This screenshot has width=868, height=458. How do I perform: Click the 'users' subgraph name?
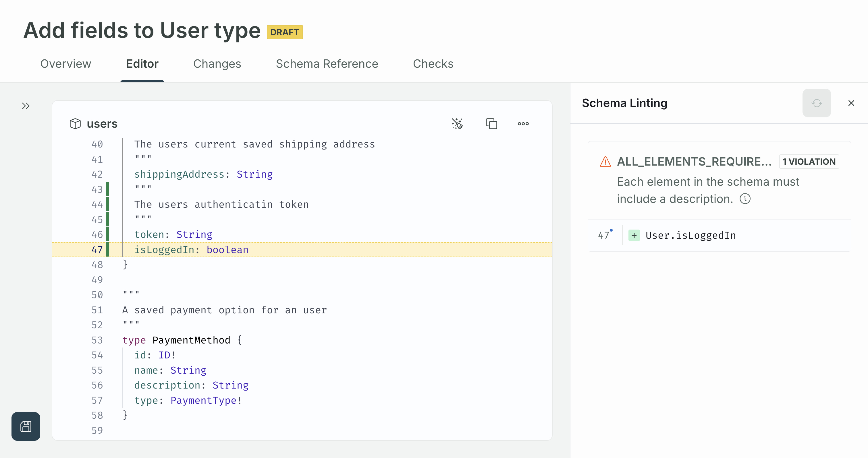[102, 124]
